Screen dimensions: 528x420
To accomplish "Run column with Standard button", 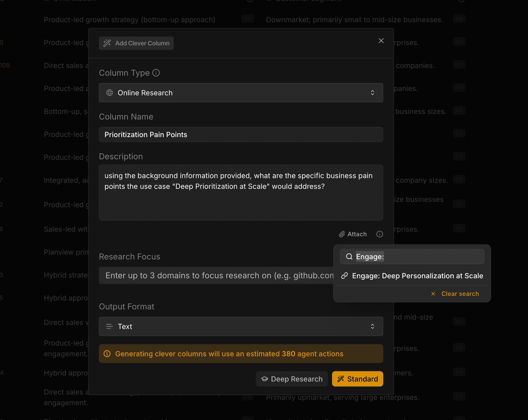I will coord(357,379).
